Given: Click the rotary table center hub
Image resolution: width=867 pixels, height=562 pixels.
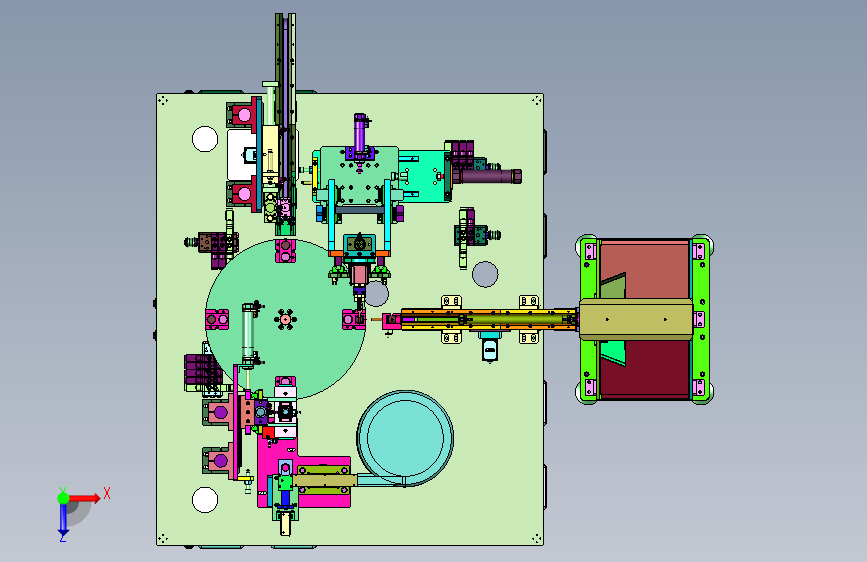Looking at the screenshot, I should click(285, 319).
